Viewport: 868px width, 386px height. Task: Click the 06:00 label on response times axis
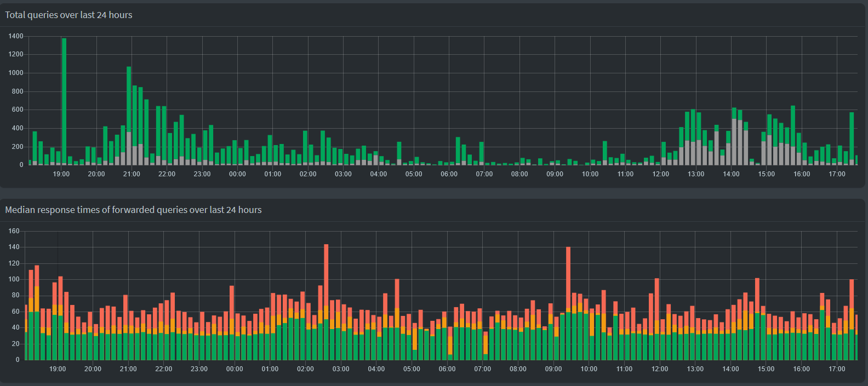coord(447,369)
